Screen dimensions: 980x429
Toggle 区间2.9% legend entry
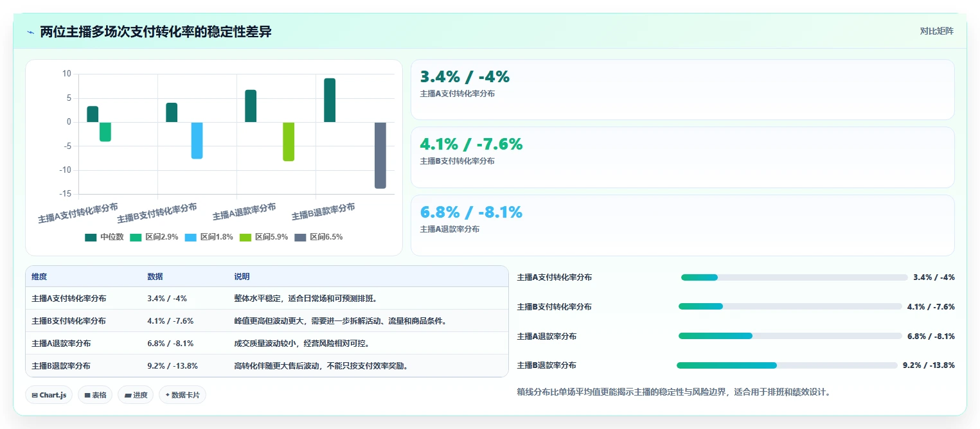click(x=154, y=237)
